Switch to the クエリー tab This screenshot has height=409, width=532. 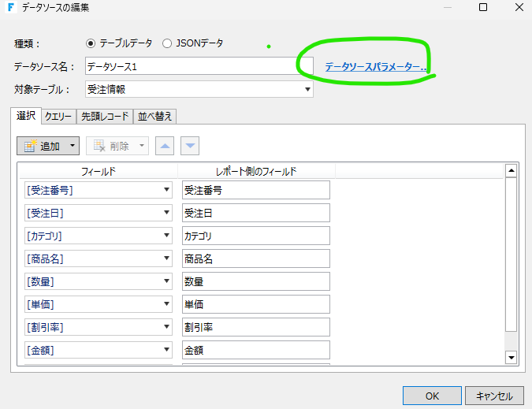(x=58, y=116)
